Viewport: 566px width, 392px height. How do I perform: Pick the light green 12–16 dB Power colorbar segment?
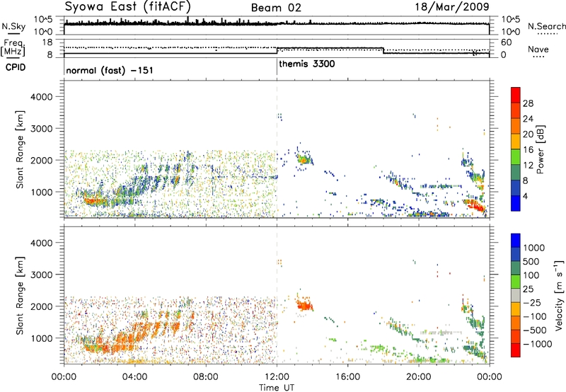point(516,156)
